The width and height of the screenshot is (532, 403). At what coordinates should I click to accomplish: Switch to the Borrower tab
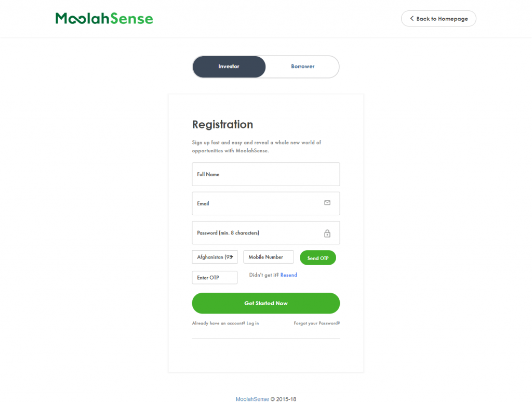point(303,67)
